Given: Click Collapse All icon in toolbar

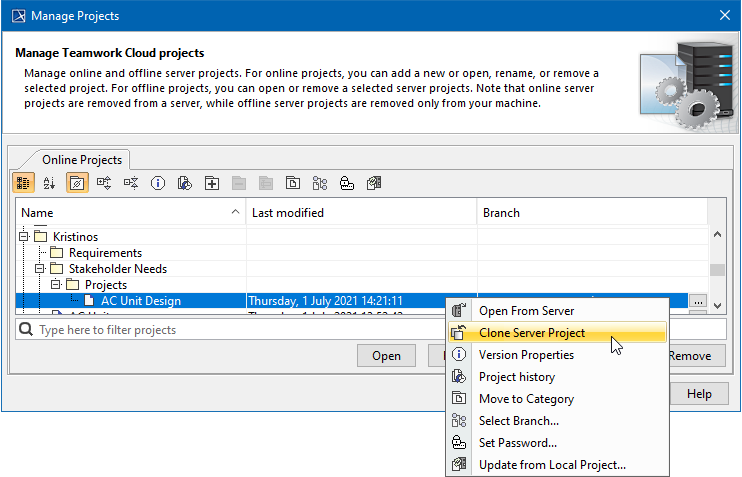Looking at the screenshot, I should pos(130,183).
